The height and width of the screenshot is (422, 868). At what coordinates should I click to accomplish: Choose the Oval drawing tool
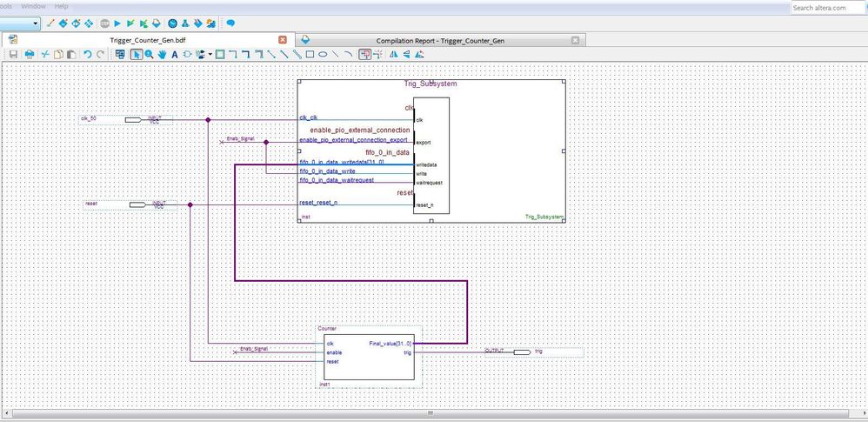click(322, 54)
